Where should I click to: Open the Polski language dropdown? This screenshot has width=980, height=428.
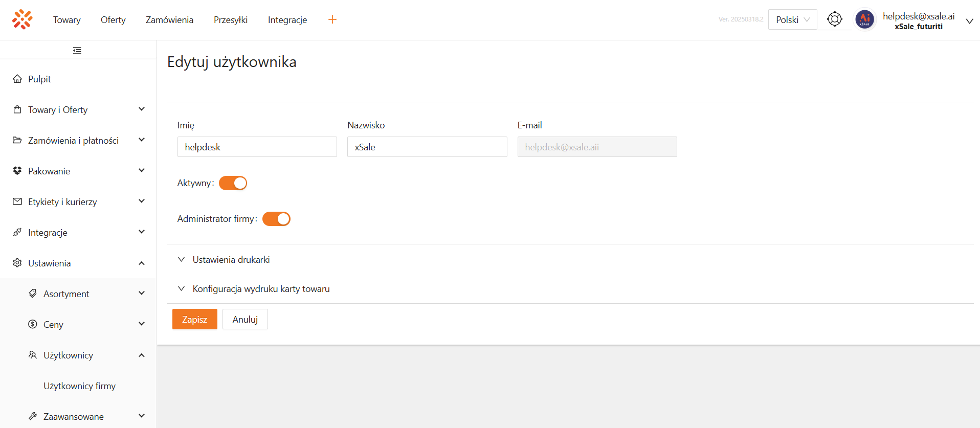pos(792,19)
